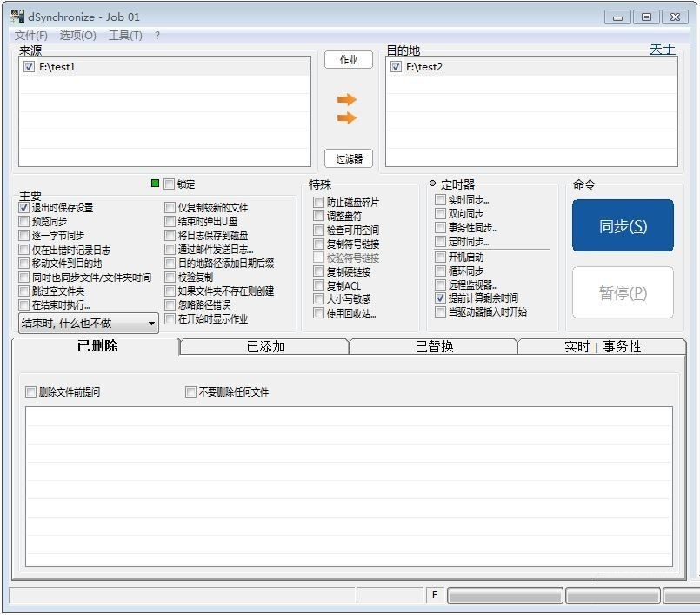
Task: Enable 仅复制较新的文件
Action: [170, 208]
